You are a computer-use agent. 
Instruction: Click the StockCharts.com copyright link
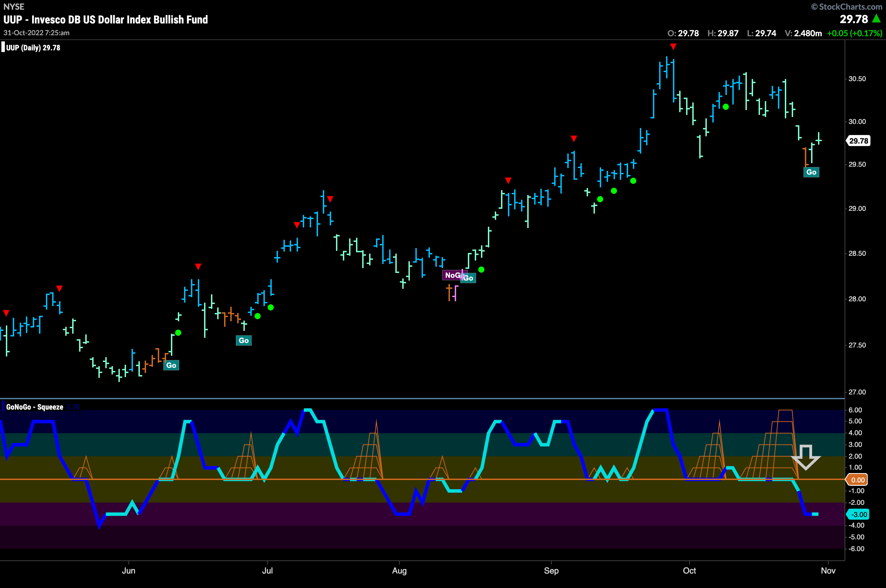847,7
